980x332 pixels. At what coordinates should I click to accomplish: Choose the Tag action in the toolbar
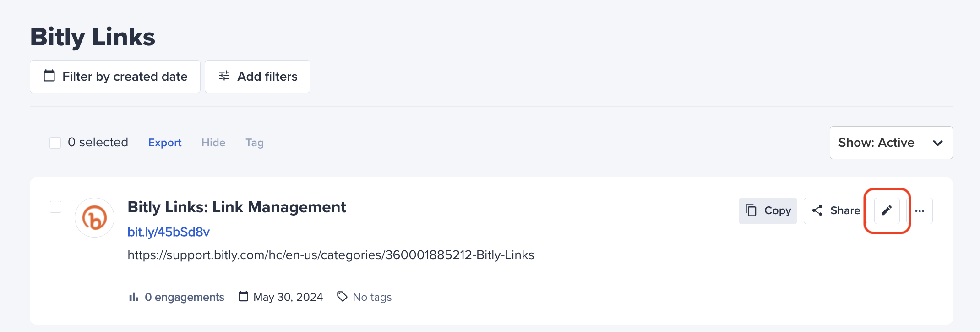(254, 142)
